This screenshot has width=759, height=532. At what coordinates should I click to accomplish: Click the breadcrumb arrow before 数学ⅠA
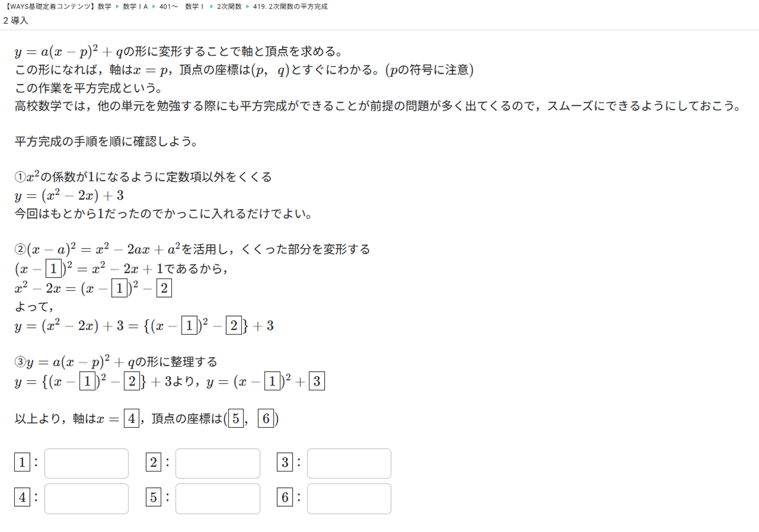point(117,7)
